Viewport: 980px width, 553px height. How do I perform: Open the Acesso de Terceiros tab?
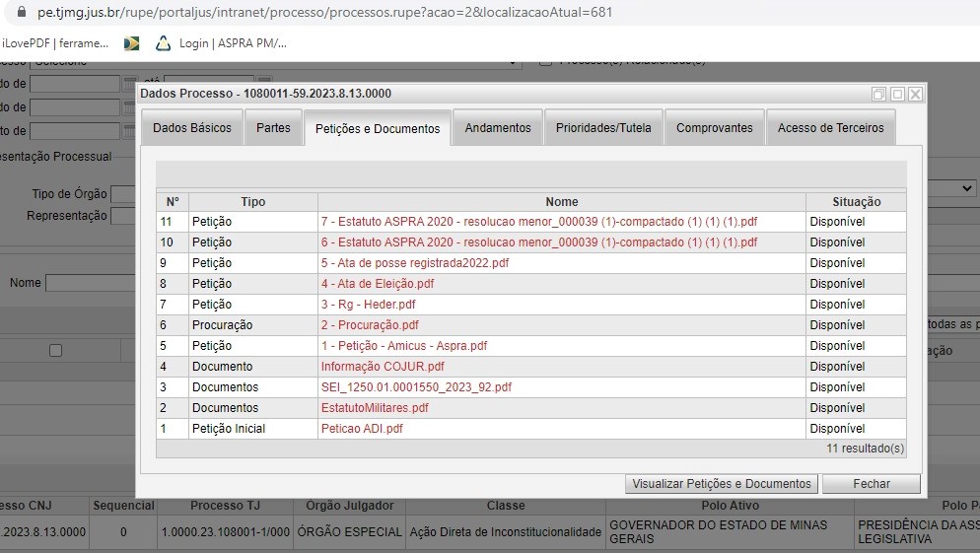click(x=830, y=127)
